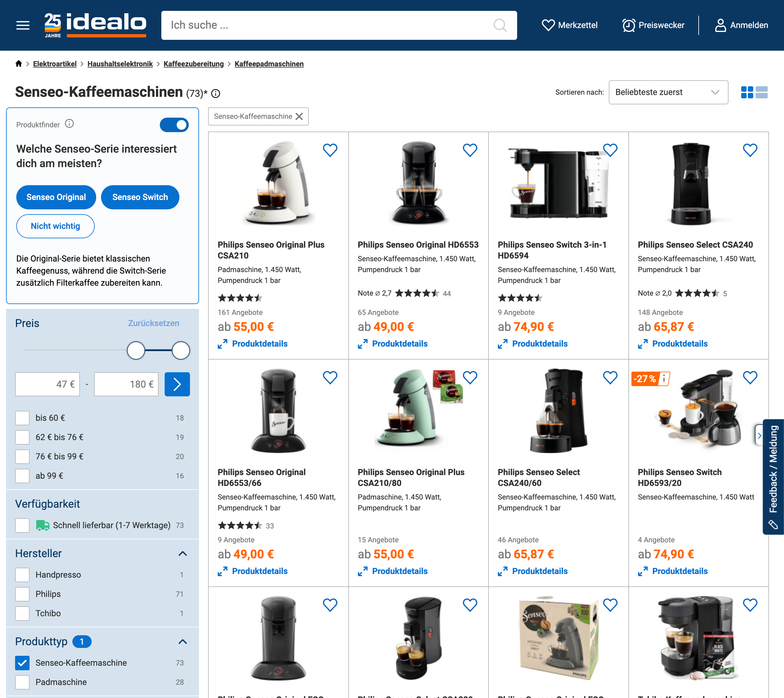Open the hamburger navigation menu

click(22, 25)
